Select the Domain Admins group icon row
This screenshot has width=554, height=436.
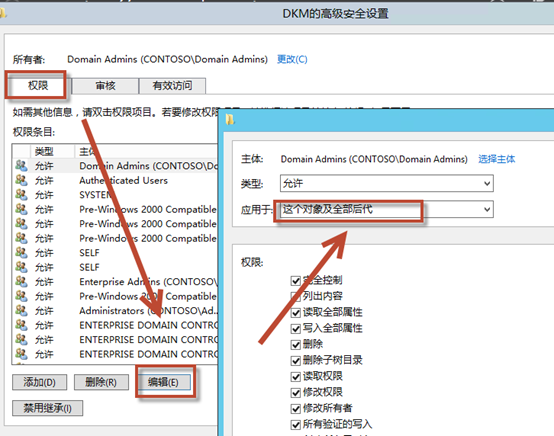pos(21,166)
